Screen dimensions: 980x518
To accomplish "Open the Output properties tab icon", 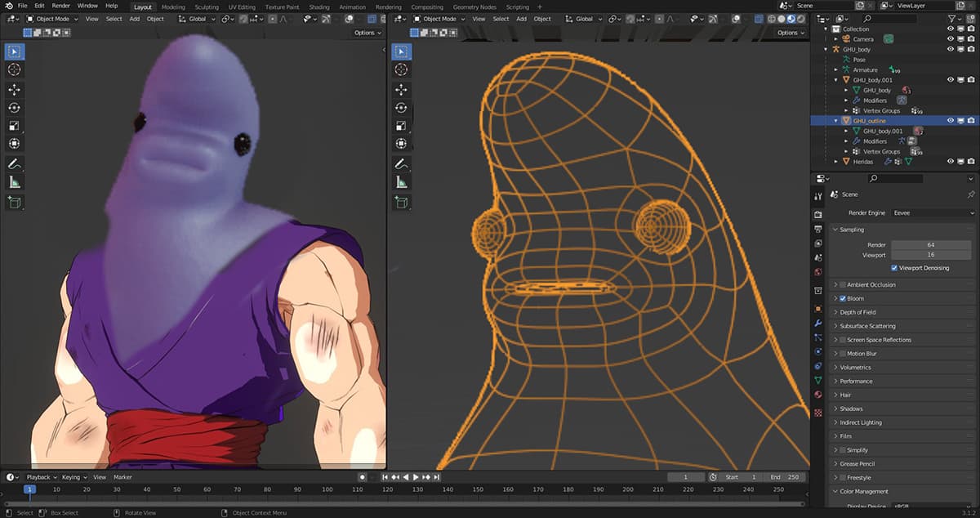I will (818, 229).
